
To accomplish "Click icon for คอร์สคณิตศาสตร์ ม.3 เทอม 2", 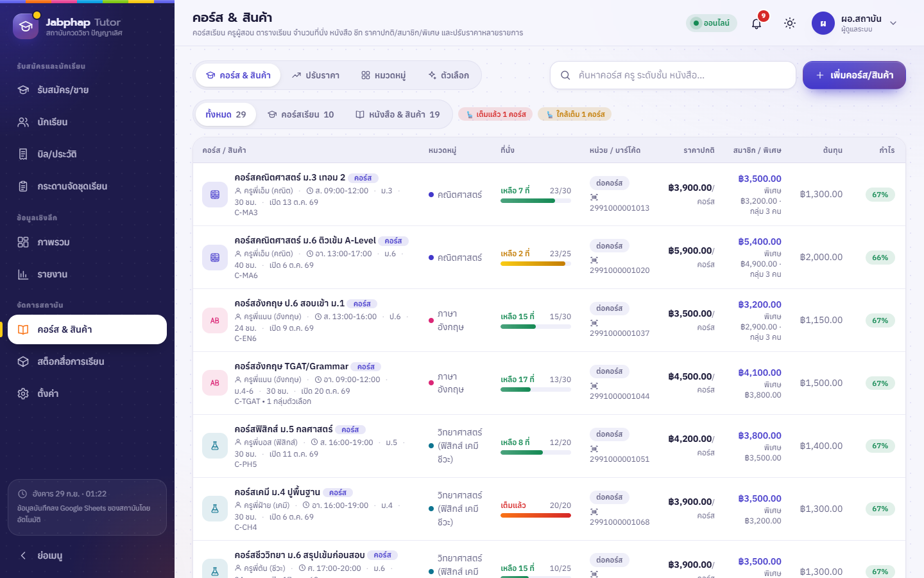I will 215,195.
